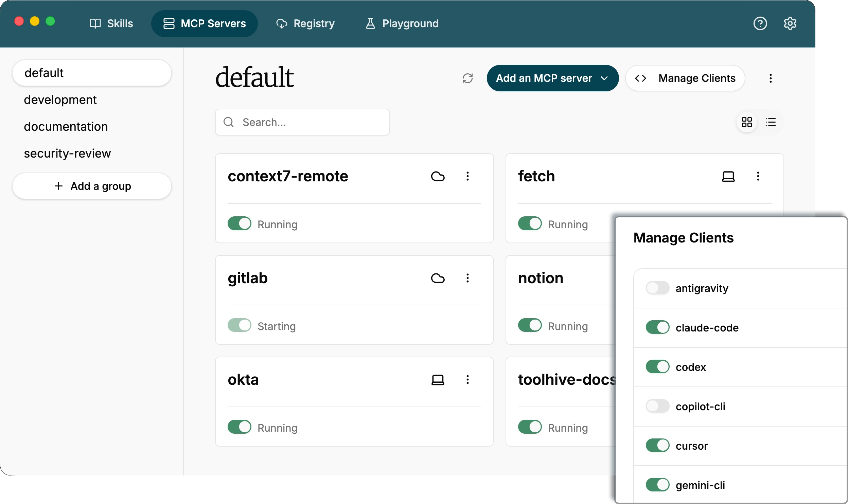The width and height of the screenshot is (848, 504).
Task: Switch to list view layout
Action: click(x=771, y=122)
